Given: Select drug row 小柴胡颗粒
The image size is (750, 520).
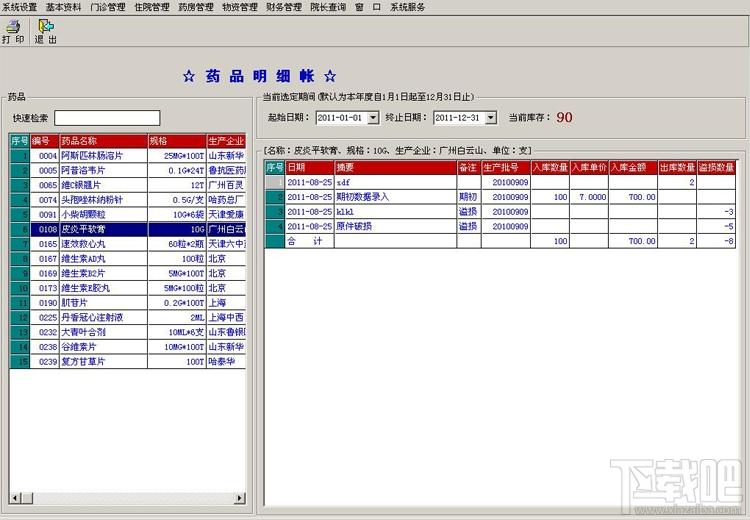Looking at the screenshot, I should coord(127,214).
